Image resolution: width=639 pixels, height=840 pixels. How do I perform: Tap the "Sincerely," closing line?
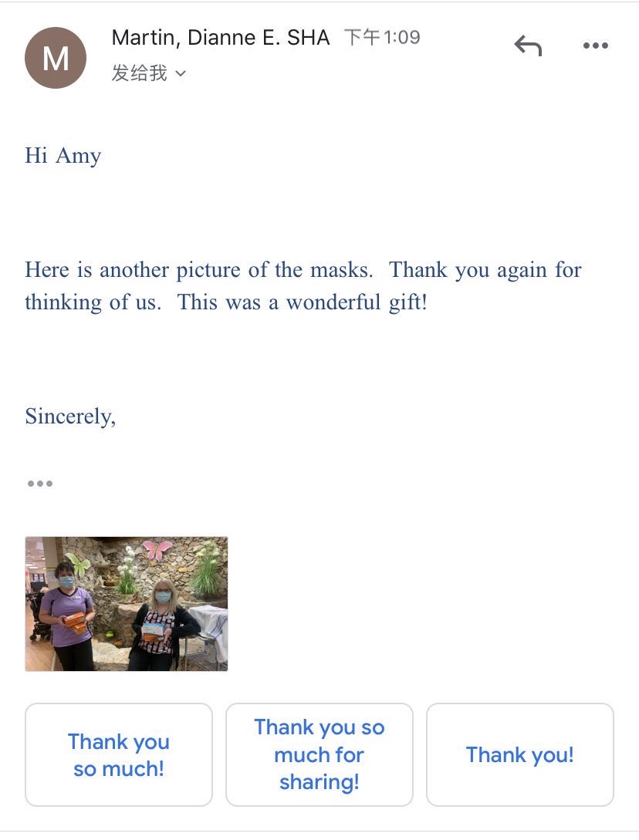click(70, 417)
